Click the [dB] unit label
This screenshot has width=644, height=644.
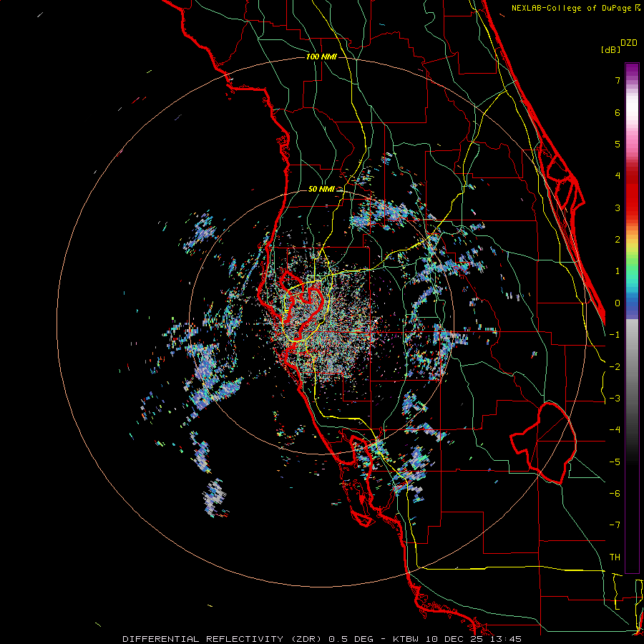click(610, 49)
